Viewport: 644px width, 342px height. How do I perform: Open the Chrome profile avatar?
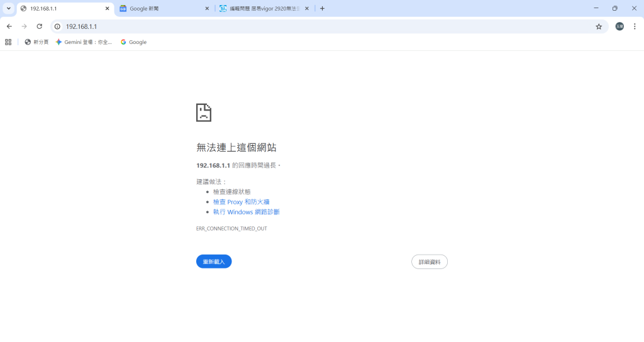pos(619,26)
